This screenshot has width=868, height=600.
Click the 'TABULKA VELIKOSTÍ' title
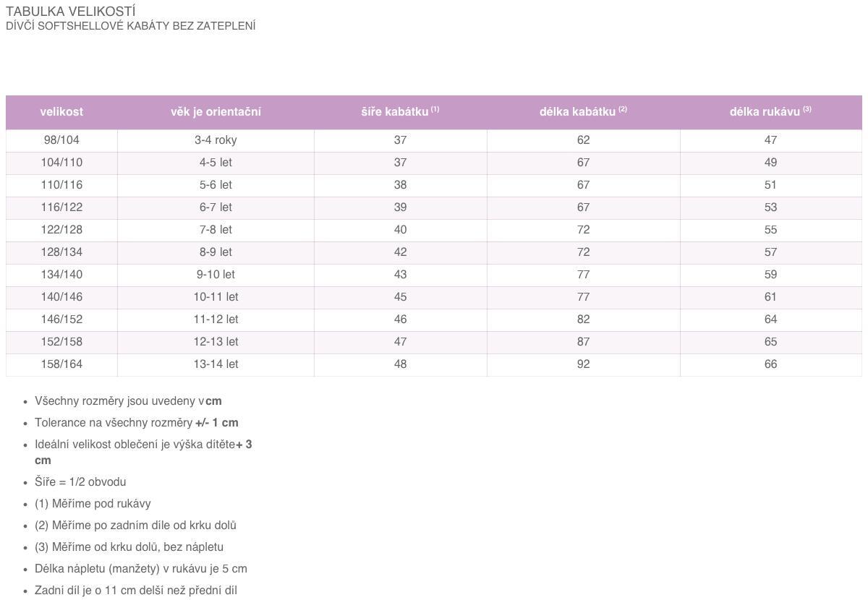pos(70,12)
